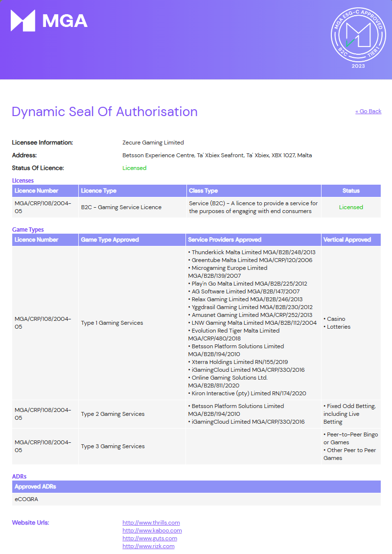Click the Relax Gaming Limited provider entry

point(245,299)
